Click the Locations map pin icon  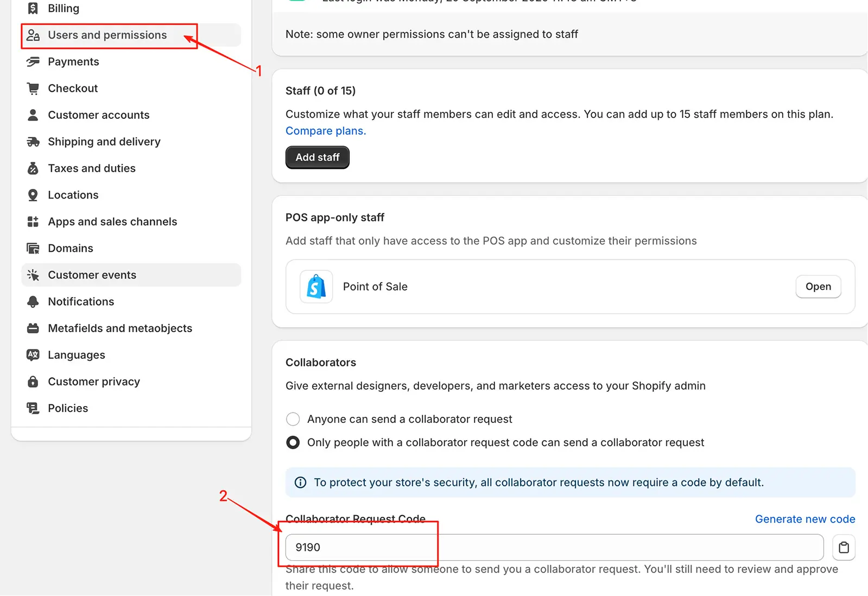tap(33, 194)
